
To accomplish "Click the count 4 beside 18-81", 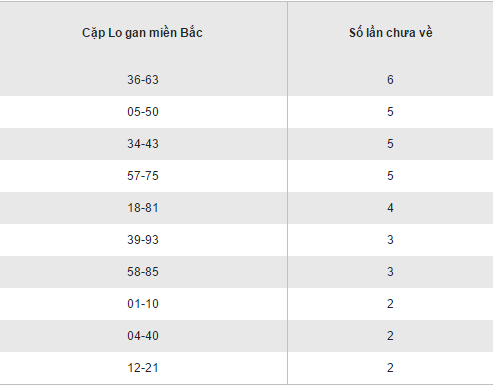I will [390, 208].
